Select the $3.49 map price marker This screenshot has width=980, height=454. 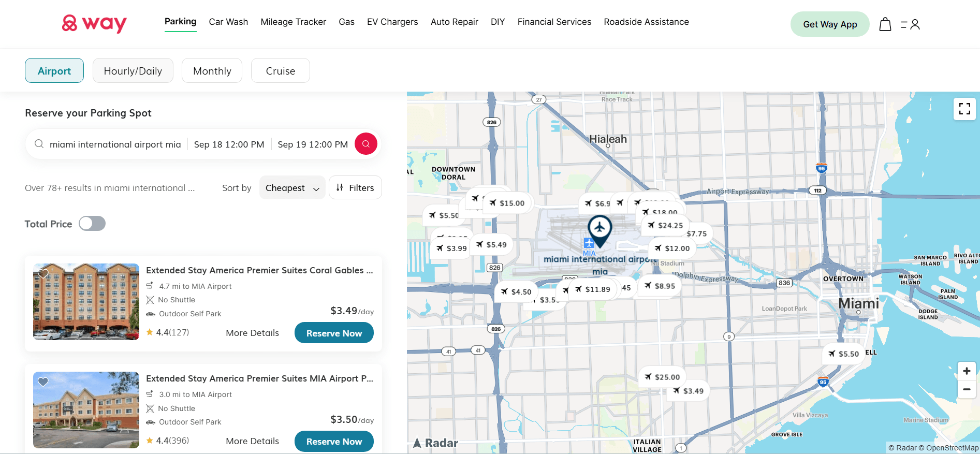pyautogui.click(x=688, y=391)
